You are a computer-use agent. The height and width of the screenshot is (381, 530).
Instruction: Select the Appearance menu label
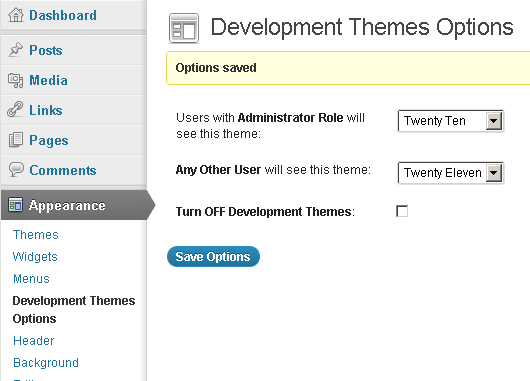[67, 205]
